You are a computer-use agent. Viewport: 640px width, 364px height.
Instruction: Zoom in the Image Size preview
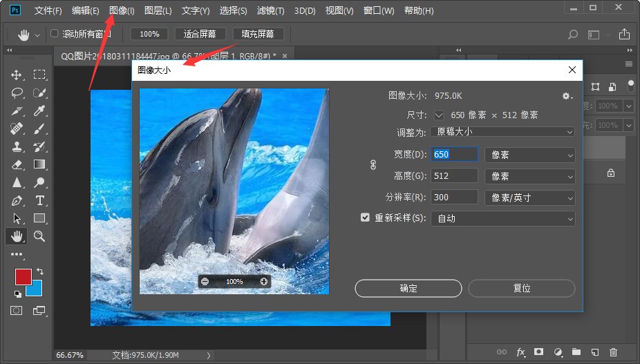tap(264, 282)
